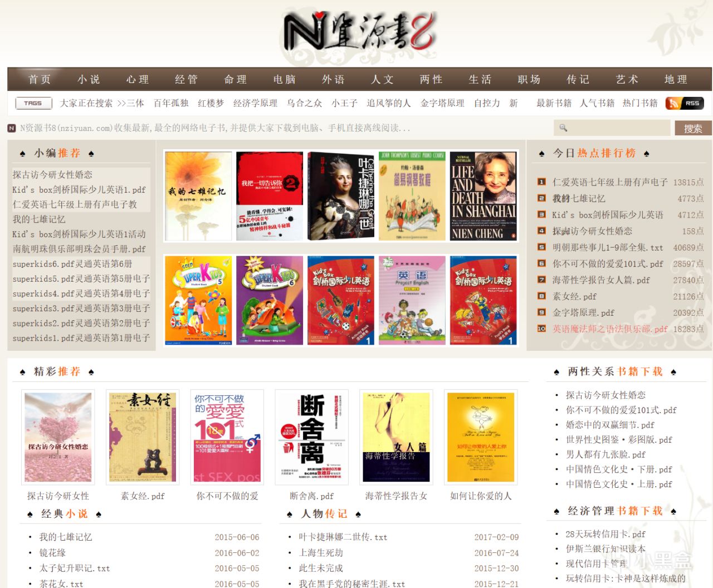Open rank 9 金字塔原理.pdf link
This screenshot has width=713, height=588.
(x=583, y=313)
